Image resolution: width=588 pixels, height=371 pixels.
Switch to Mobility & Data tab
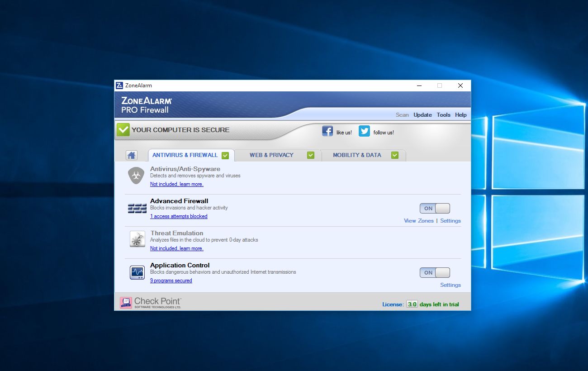click(364, 155)
